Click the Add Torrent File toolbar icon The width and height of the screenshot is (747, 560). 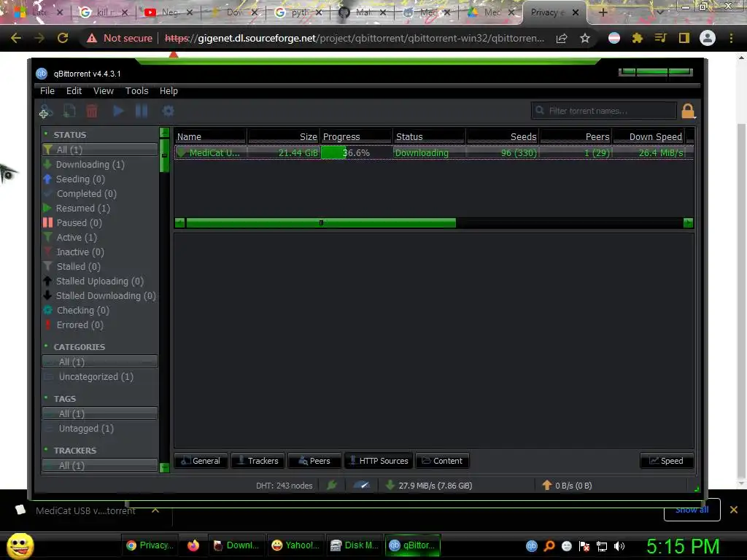(69, 112)
